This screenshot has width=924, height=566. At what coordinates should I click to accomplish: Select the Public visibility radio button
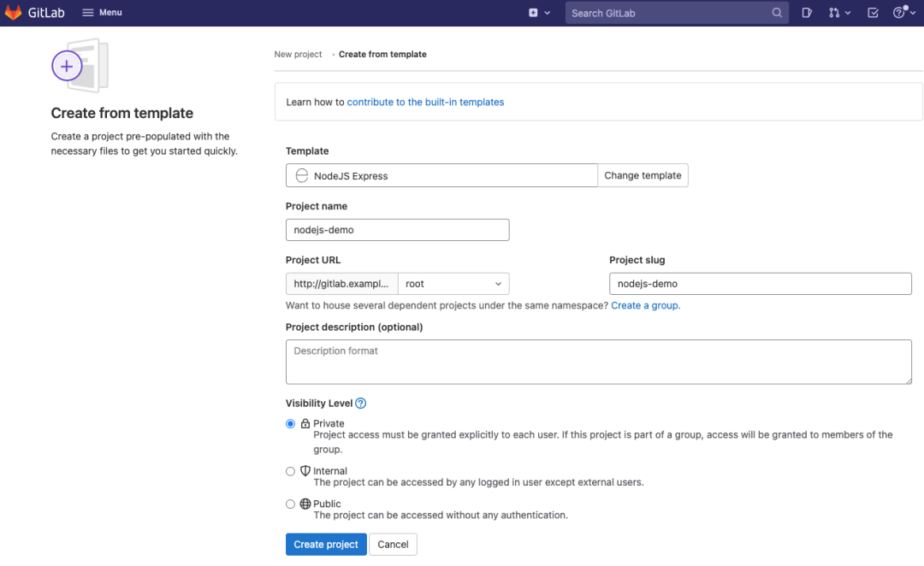291,504
